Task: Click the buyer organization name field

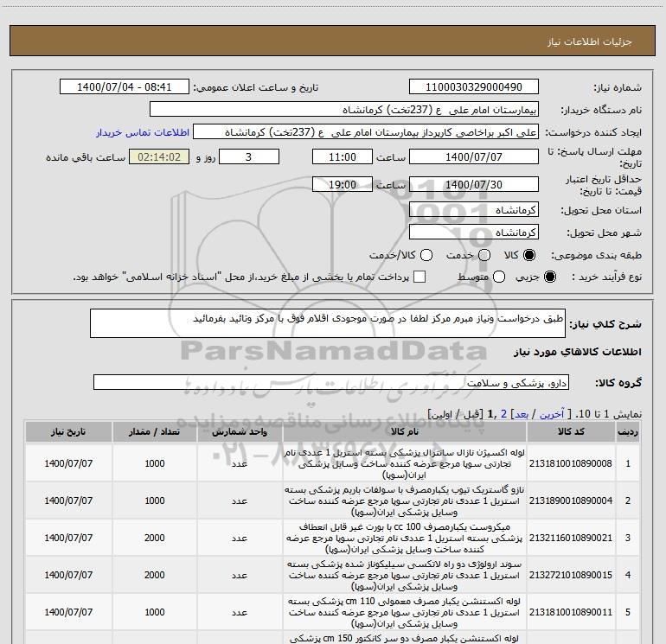Action: (x=344, y=110)
